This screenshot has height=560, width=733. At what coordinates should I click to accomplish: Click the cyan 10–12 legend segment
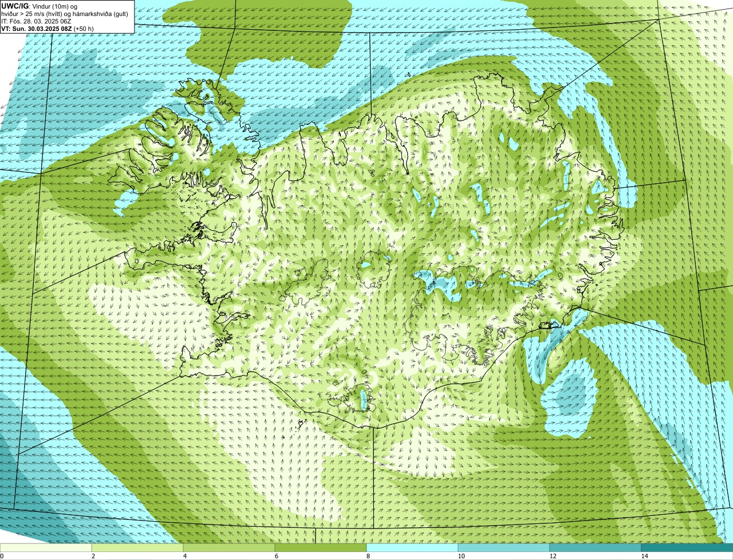pyautogui.click(x=504, y=548)
